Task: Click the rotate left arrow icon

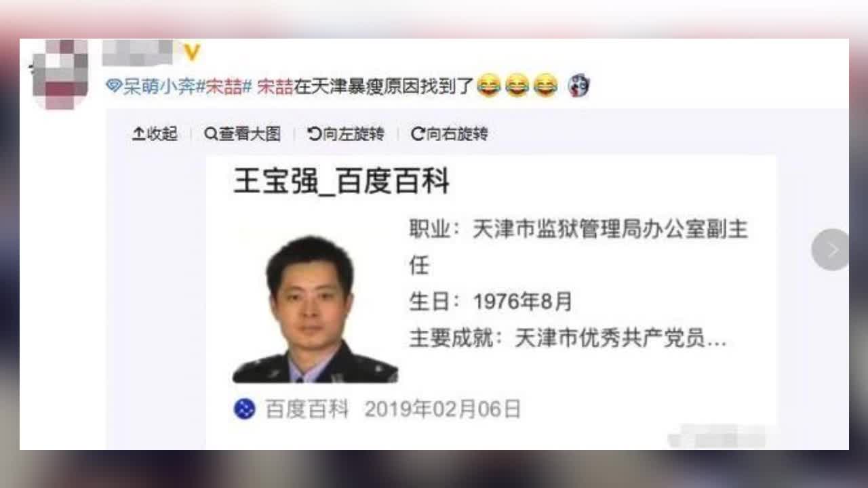Action: (x=314, y=134)
